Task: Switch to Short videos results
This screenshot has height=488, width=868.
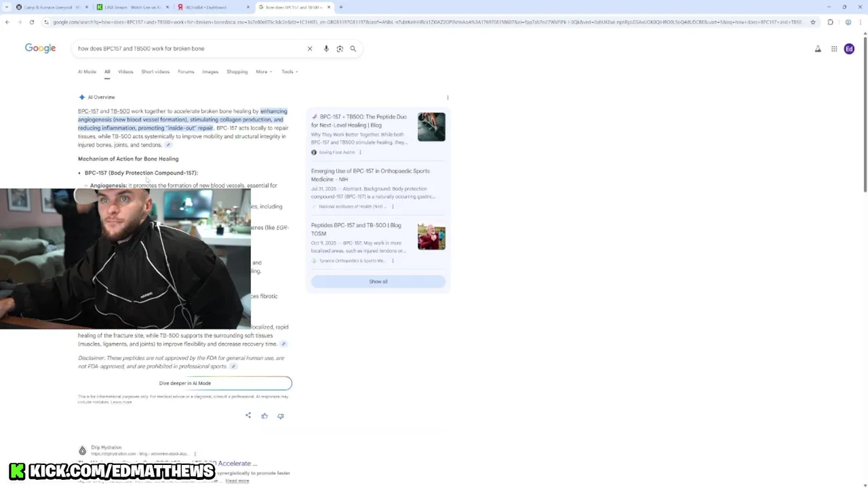Action: pyautogui.click(x=155, y=71)
